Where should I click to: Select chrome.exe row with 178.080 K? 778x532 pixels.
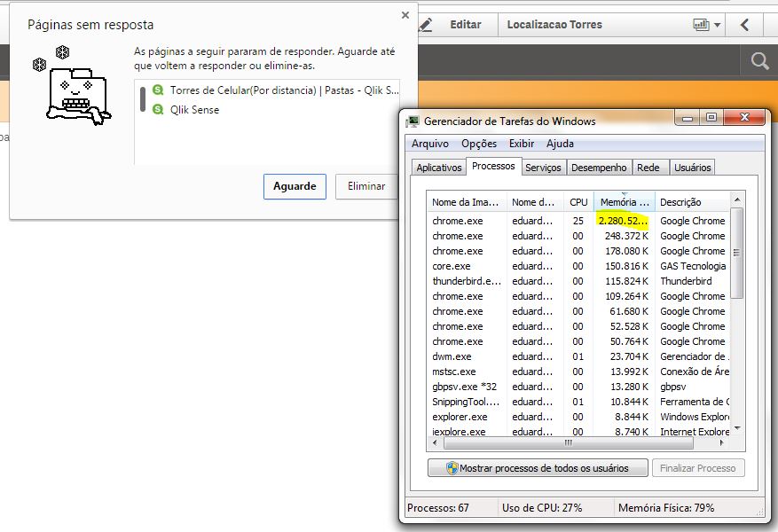point(578,251)
